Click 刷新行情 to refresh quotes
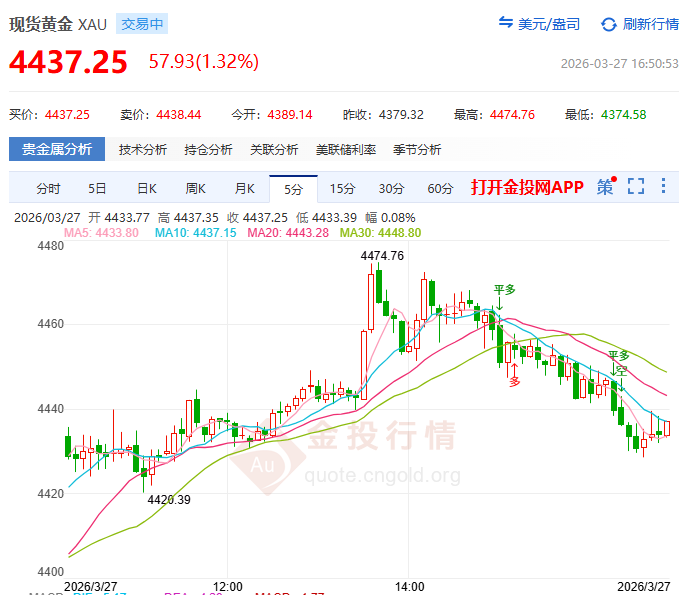Image resolution: width=688 pixels, height=595 pixels. pyautogui.click(x=651, y=24)
